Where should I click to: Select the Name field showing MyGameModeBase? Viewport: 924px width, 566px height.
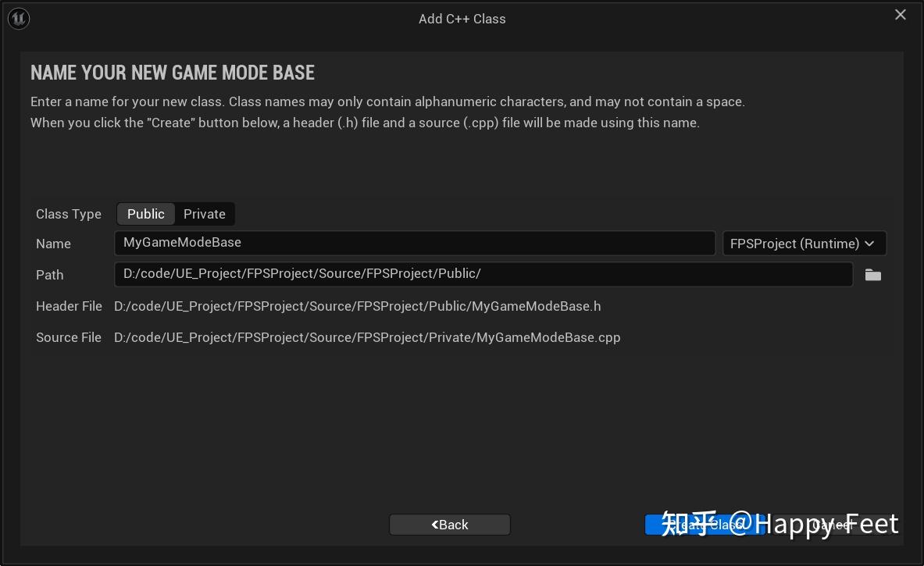click(414, 243)
